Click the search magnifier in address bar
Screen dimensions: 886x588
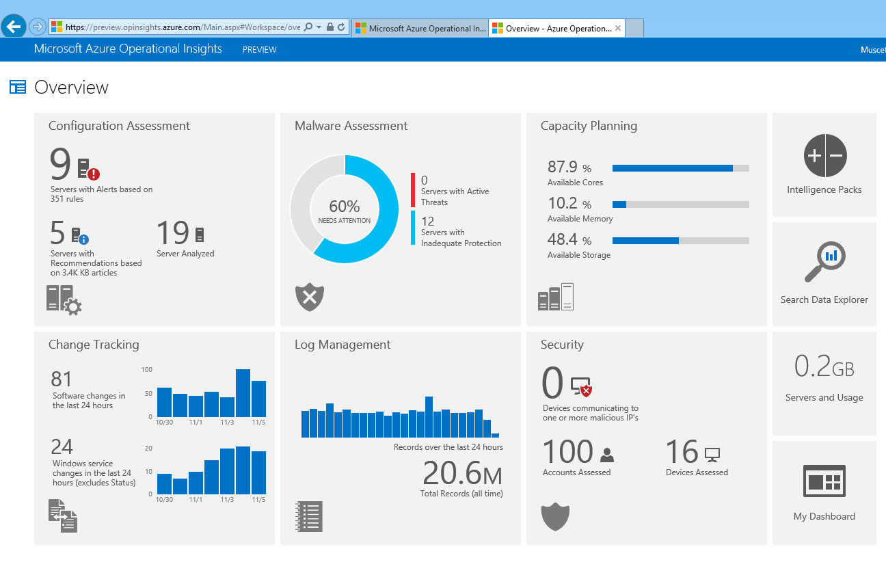click(x=308, y=27)
